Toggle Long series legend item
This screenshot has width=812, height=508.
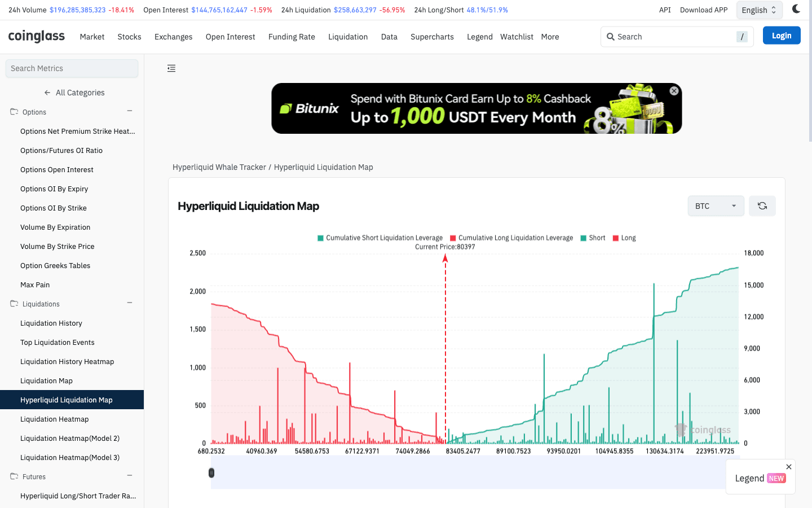coord(624,238)
